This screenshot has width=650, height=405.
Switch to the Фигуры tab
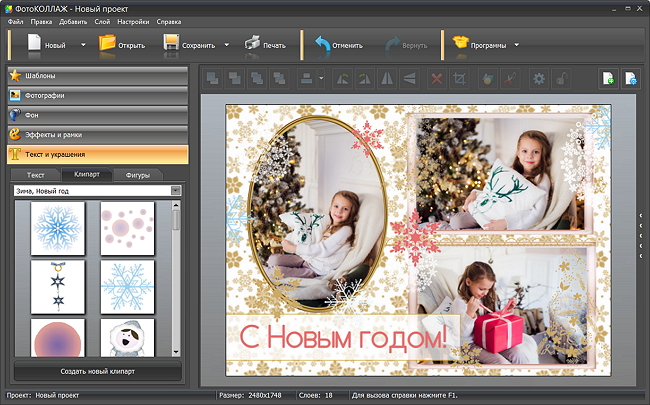tap(138, 175)
